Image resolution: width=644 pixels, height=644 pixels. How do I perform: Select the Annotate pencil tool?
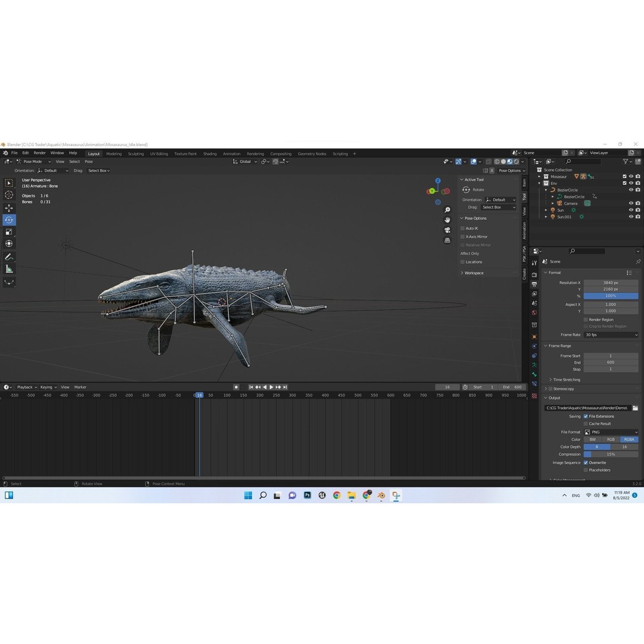[x=9, y=257]
